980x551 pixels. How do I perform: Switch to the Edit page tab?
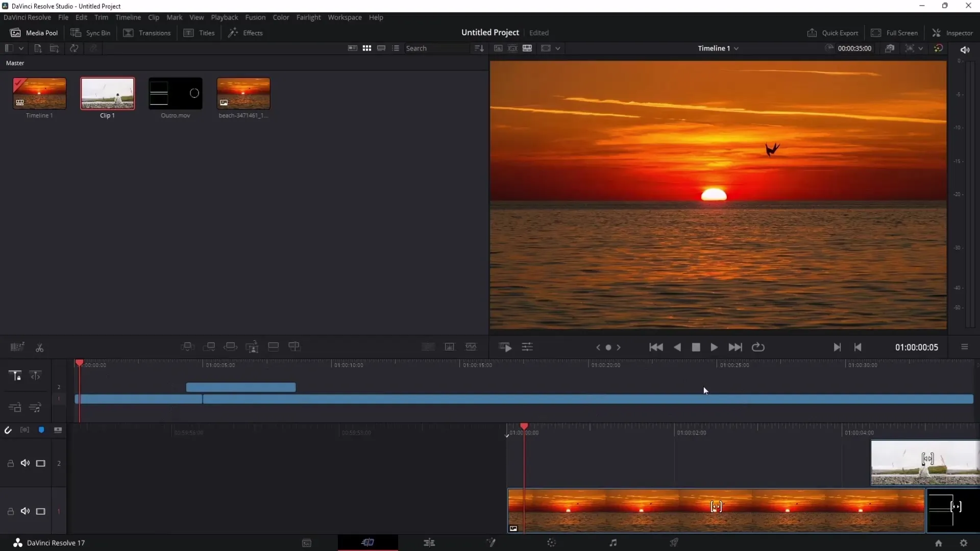coord(429,543)
